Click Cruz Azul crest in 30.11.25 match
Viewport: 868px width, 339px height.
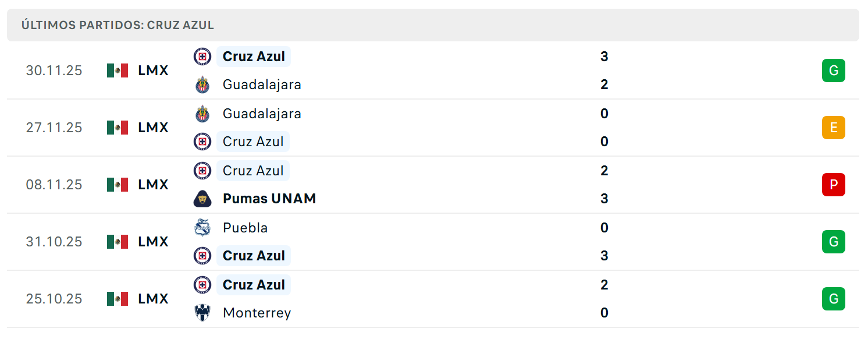pos(202,57)
